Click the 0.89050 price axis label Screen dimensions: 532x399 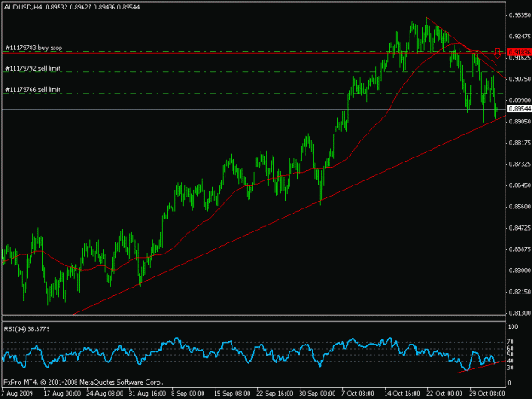coord(520,122)
